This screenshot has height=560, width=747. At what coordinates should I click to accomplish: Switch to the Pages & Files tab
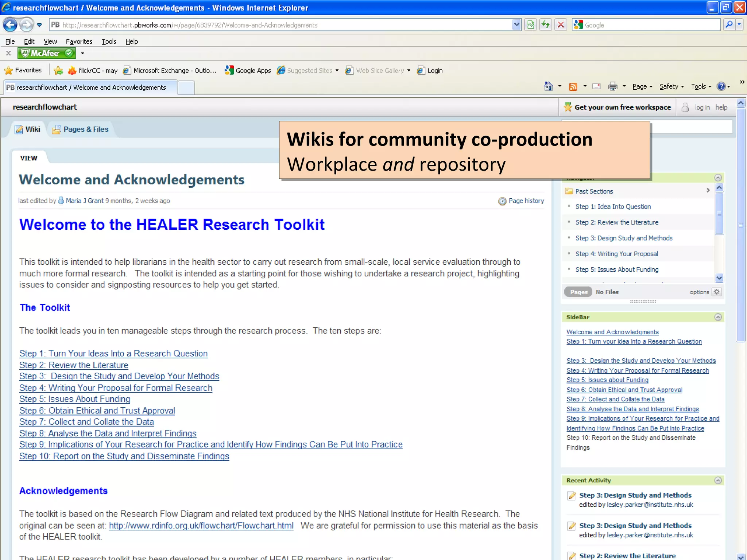80,129
